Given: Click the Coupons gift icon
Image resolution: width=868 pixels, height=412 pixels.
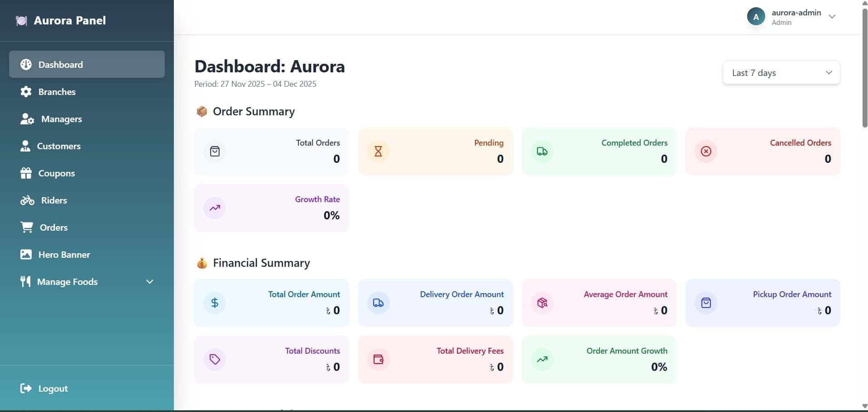Looking at the screenshot, I should pyautogui.click(x=26, y=173).
